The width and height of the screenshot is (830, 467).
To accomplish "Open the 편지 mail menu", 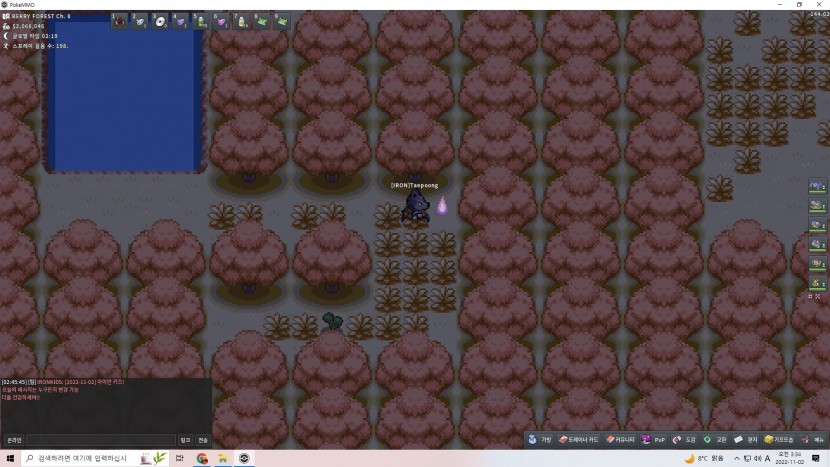I will 746,439.
